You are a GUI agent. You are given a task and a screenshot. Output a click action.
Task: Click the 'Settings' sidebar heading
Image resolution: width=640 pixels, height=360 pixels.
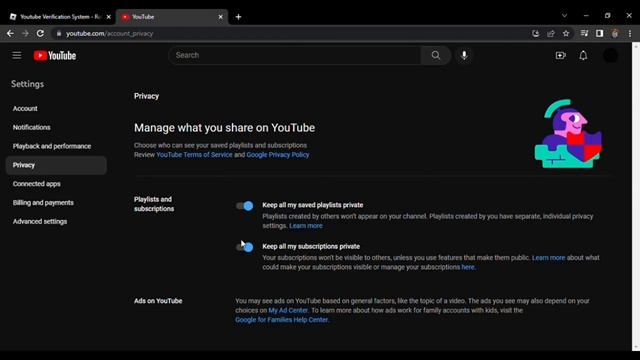27,84
